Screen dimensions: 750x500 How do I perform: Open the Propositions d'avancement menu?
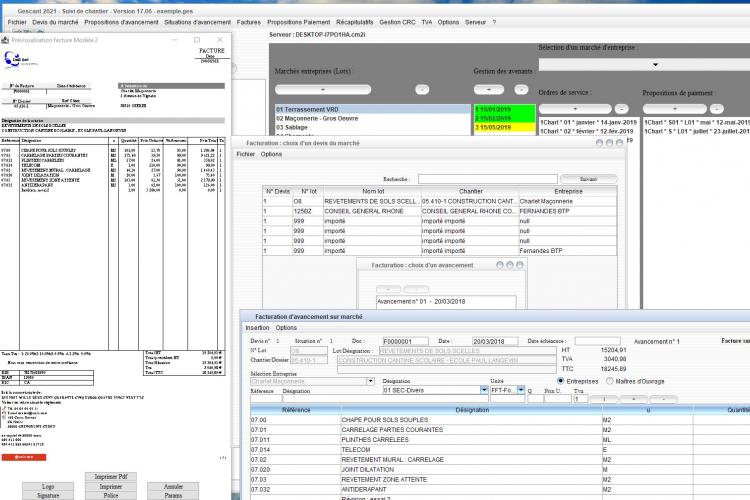pyautogui.click(x=121, y=22)
